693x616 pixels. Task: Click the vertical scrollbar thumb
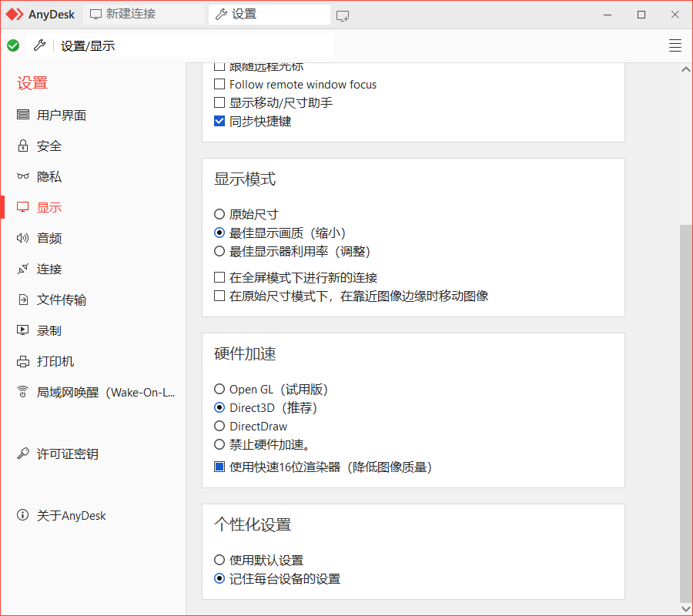tap(685, 413)
